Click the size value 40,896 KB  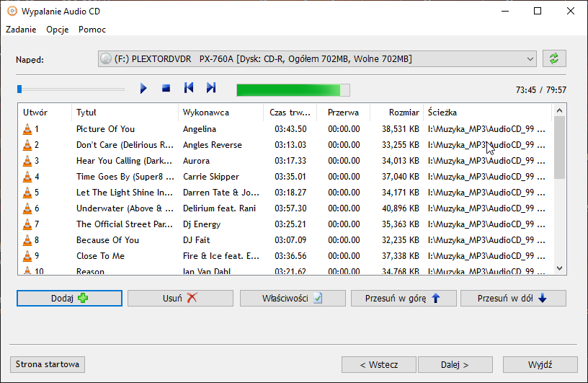[x=401, y=208]
